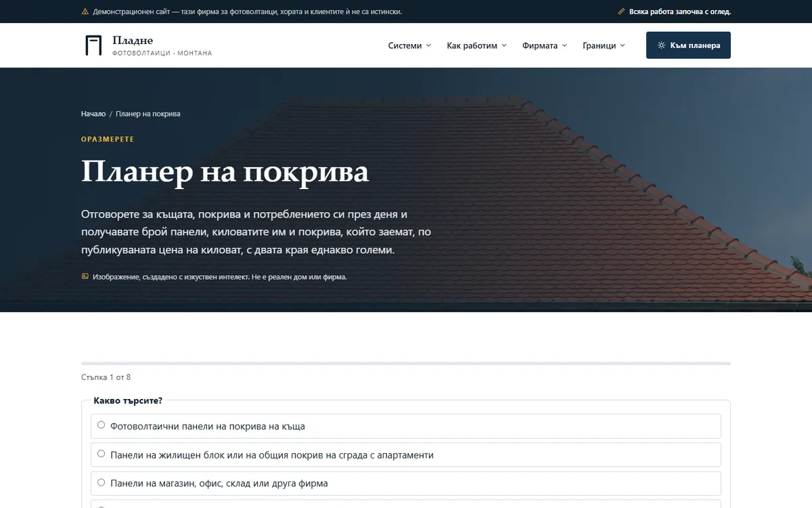
Task: Select 'Фотоволтаични панели на покрива на къща' radio
Action: click(x=101, y=425)
